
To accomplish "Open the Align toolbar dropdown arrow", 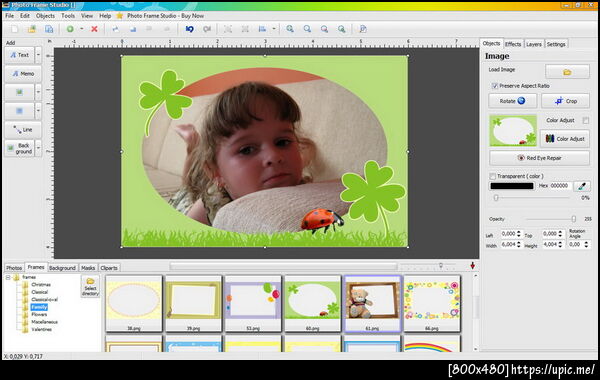I will 274,29.
